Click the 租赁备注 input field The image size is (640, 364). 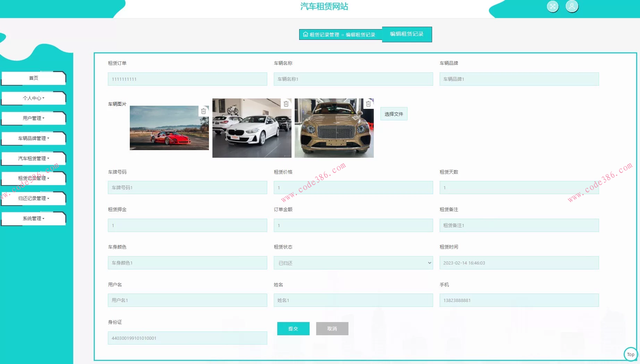click(x=519, y=225)
